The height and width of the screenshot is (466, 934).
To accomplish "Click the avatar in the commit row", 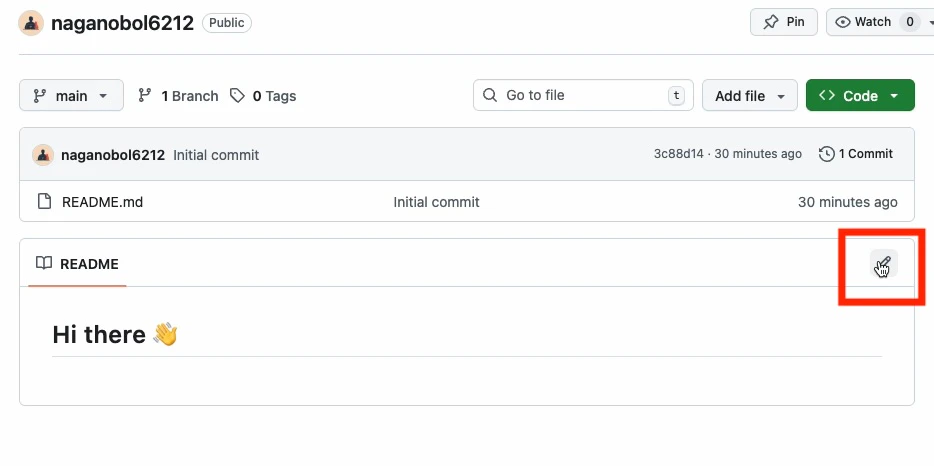I will (43, 155).
